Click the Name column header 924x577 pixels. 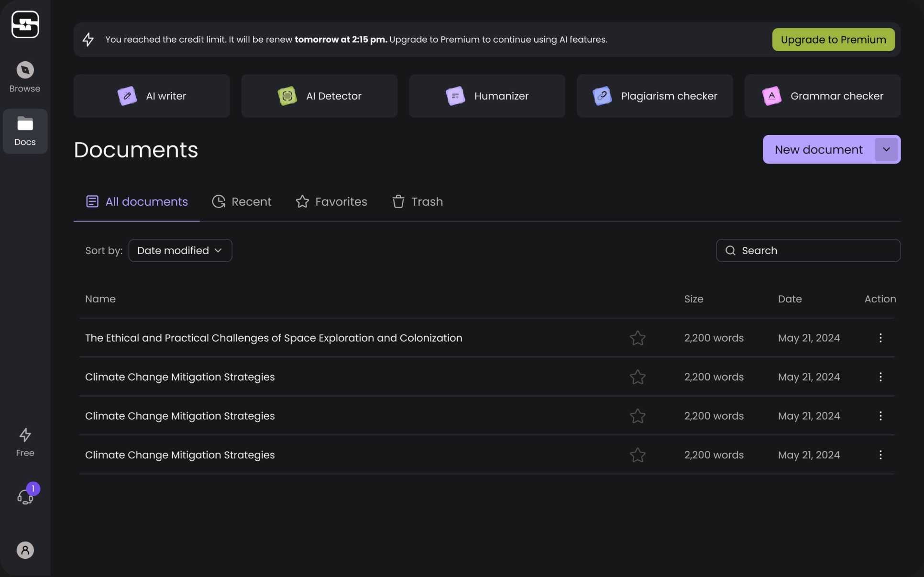(100, 299)
